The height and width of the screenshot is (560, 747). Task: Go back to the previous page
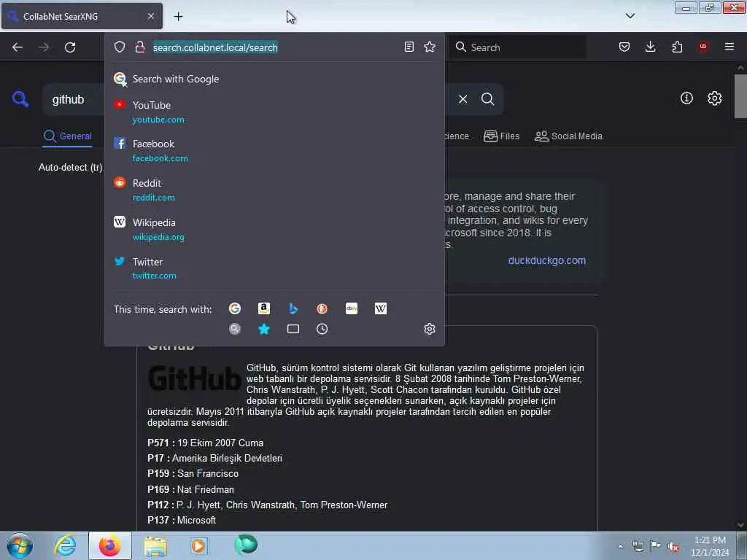(18, 47)
